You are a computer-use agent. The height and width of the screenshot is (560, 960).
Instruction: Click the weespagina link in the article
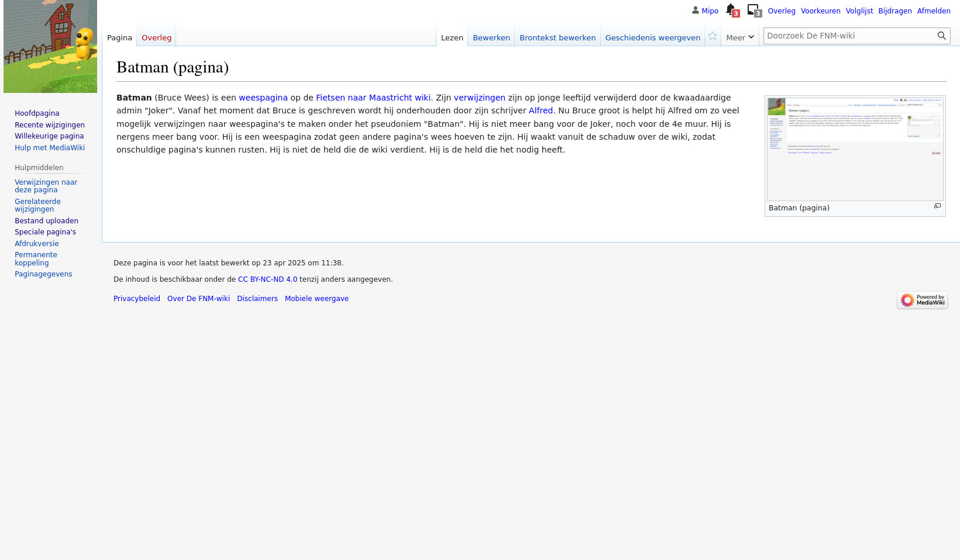pyautogui.click(x=263, y=98)
